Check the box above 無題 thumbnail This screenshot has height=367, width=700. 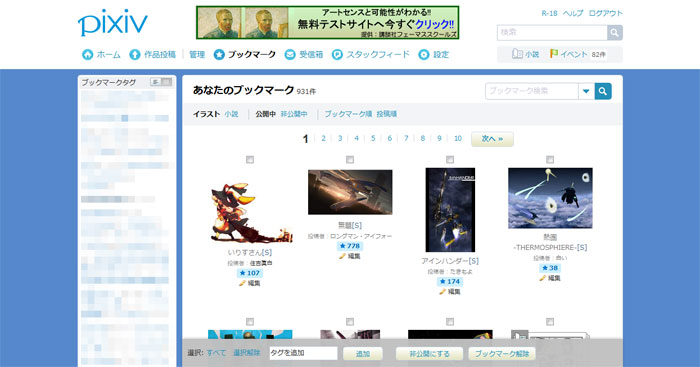350,159
